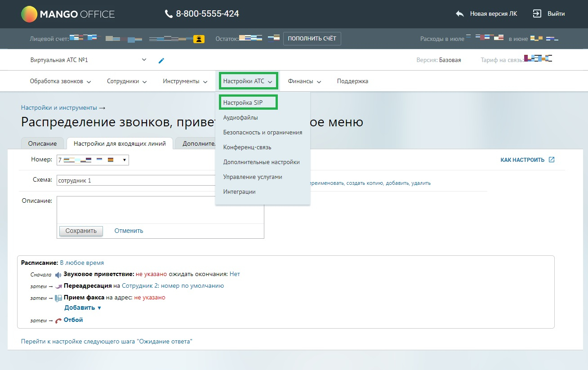Expand the Инструменты menu
Viewport: 588px width, 370px height.
185,81
